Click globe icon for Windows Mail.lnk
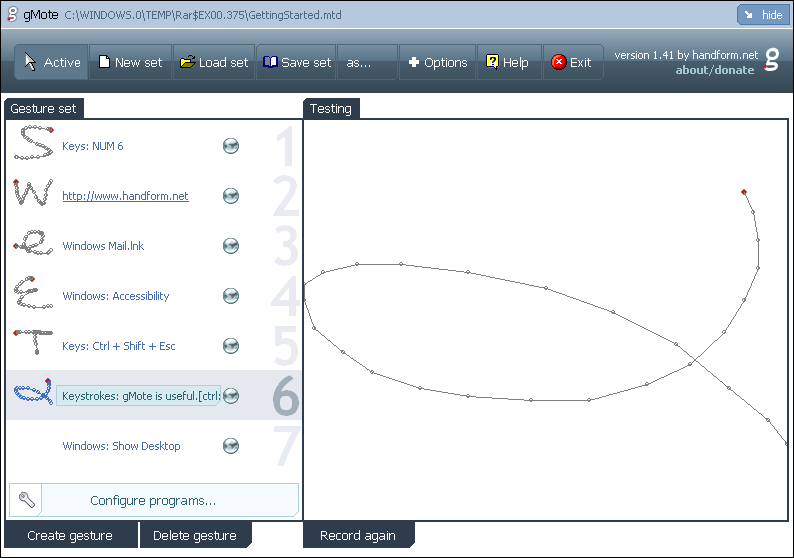The width and height of the screenshot is (794, 558). pyautogui.click(x=231, y=246)
